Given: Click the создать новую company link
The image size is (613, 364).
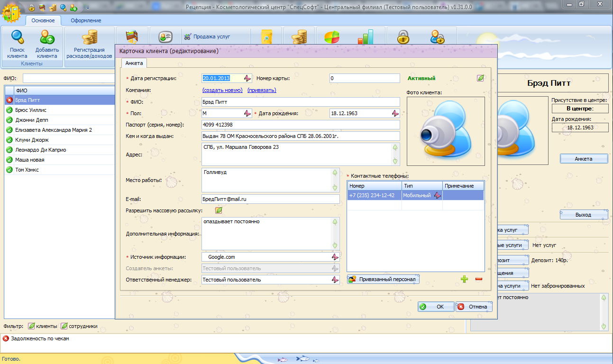Looking at the screenshot, I should 222,90.
